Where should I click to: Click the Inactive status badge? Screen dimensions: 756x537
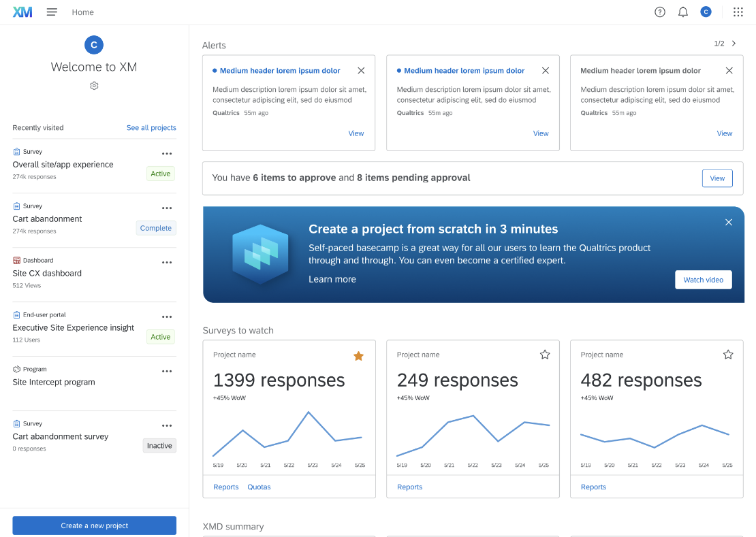pyautogui.click(x=159, y=446)
